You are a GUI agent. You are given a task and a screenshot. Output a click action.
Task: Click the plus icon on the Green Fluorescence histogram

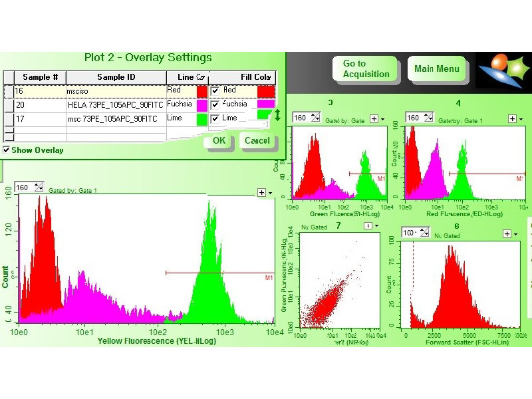(374, 118)
